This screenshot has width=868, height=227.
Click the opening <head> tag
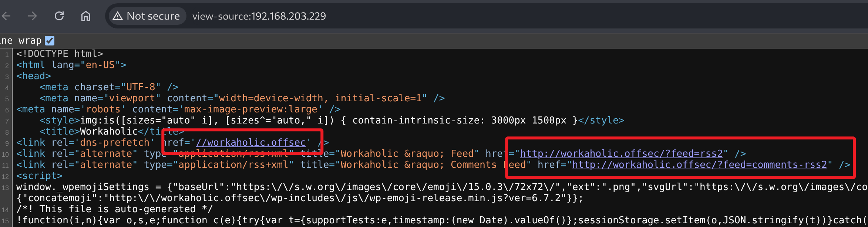coord(33,76)
